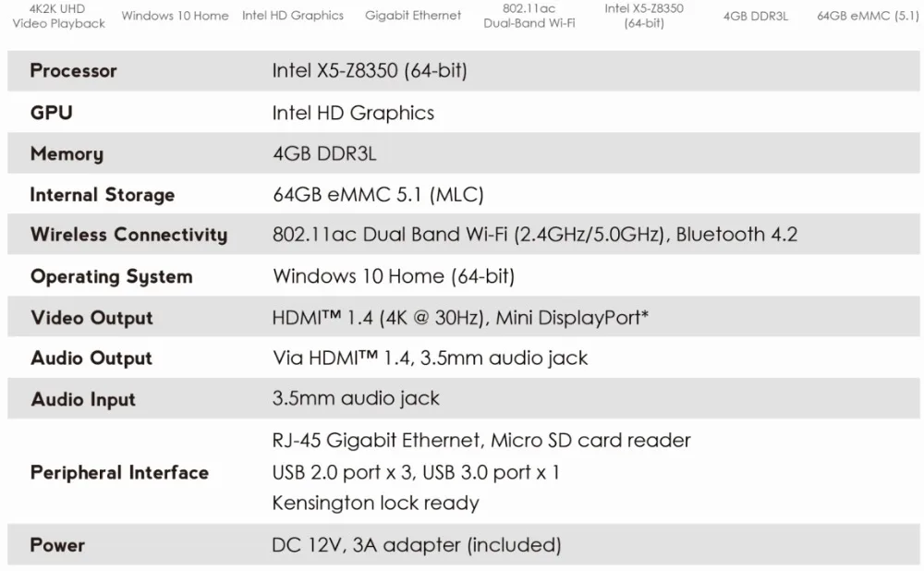The width and height of the screenshot is (924, 571).
Task: Select the 64GB eMMC 5.1 (MLC) text
Action: tap(378, 194)
